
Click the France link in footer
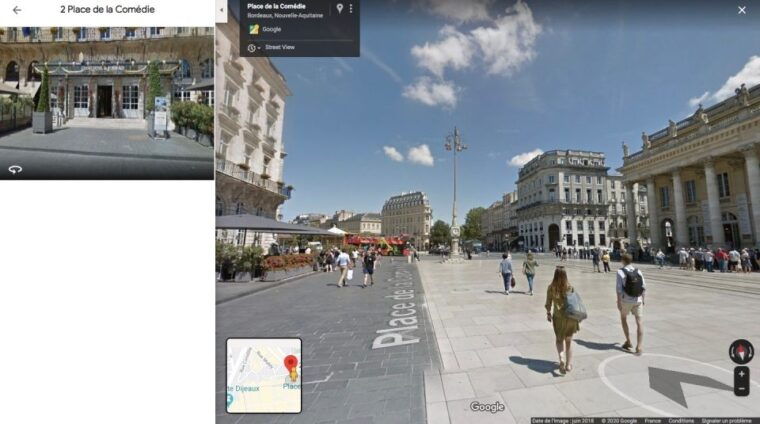point(653,420)
